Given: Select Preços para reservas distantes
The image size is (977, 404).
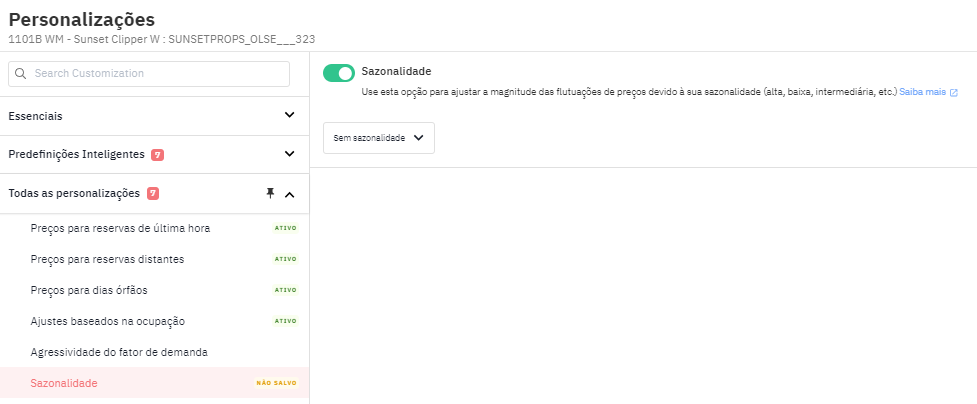Looking at the screenshot, I should click(x=107, y=259).
